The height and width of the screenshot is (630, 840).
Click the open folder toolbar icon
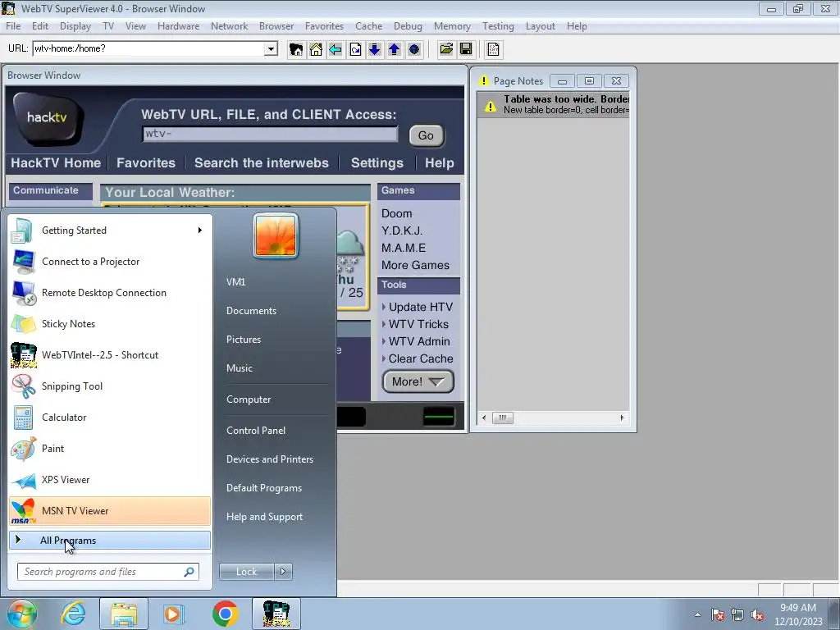[x=446, y=49]
